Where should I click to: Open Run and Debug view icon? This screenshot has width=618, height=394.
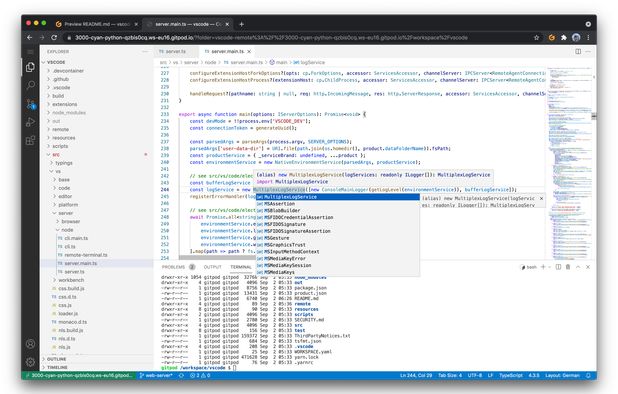pyautogui.click(x=30, y=123)
